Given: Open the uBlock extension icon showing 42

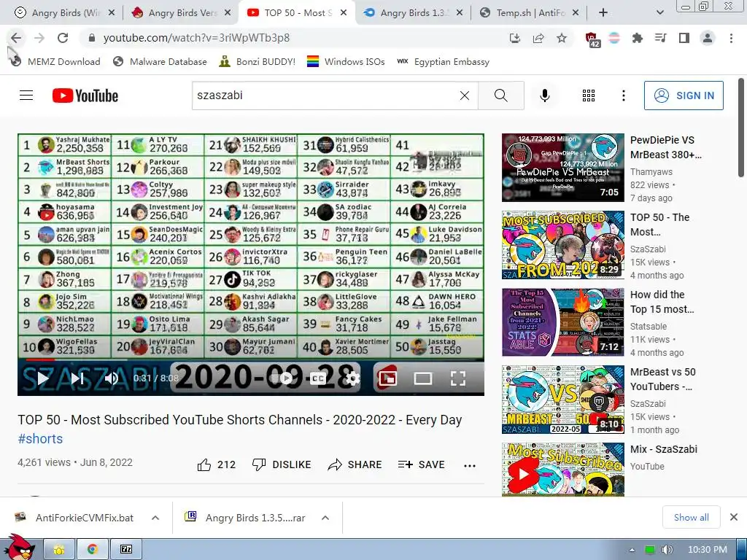Looking at the screenshot, I should [x=592, y=39].
